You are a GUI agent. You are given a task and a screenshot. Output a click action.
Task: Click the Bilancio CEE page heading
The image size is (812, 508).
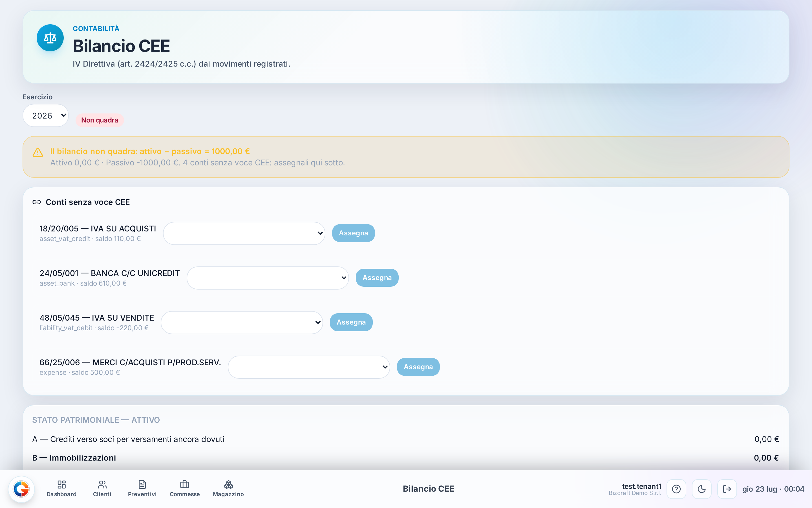[x=121, y=46]
